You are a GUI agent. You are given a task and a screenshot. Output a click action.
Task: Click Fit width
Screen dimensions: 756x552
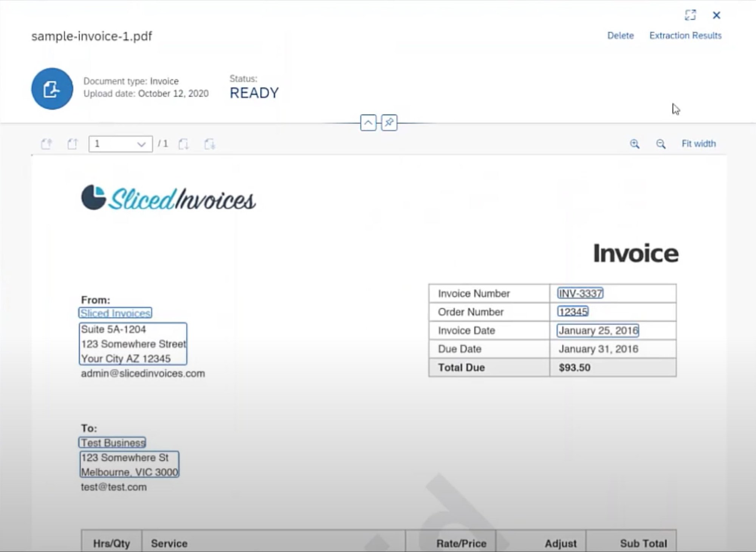[x=699, y=144]
